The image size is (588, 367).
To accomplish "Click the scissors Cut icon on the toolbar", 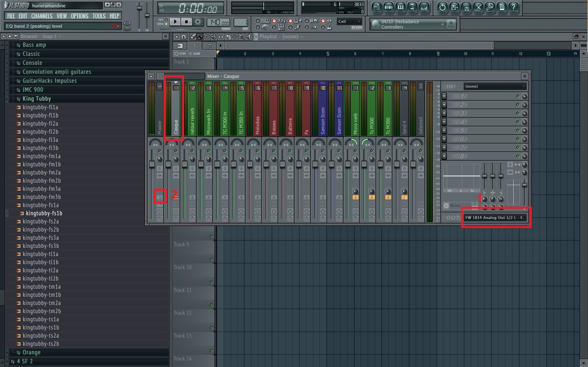I will [478, 7].
